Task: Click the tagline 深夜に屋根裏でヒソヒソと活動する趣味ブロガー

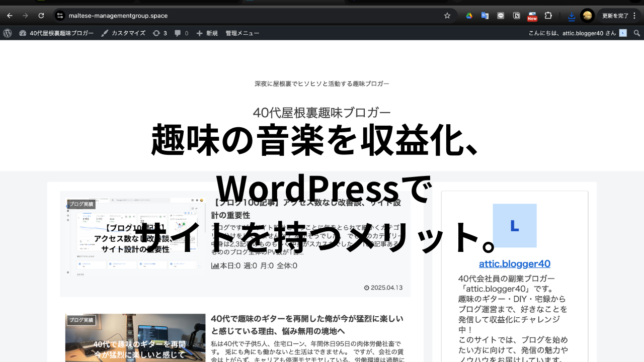Action: click(x=322, y=83)
